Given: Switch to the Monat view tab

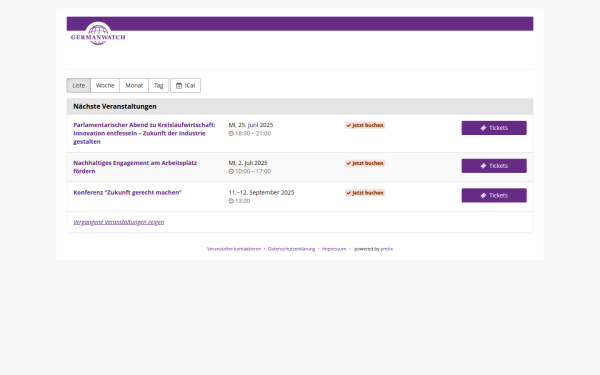Looking at the screenshot, I should click(134, 85).
